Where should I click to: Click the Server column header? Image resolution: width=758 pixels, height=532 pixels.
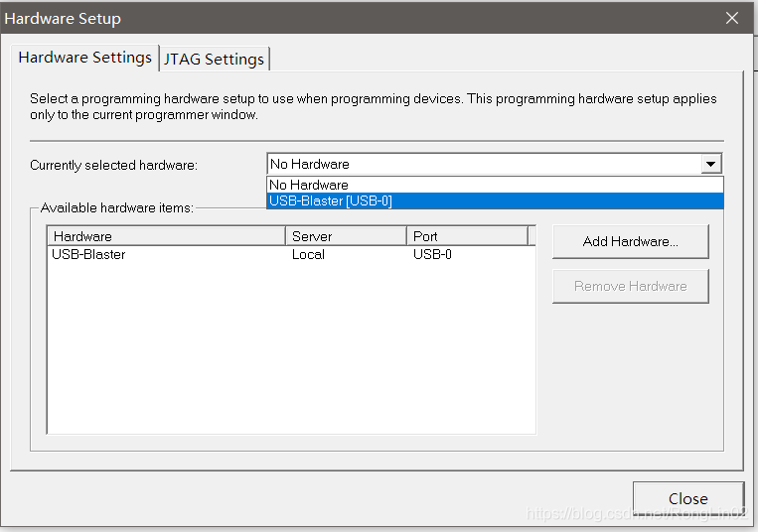point(346,236)
